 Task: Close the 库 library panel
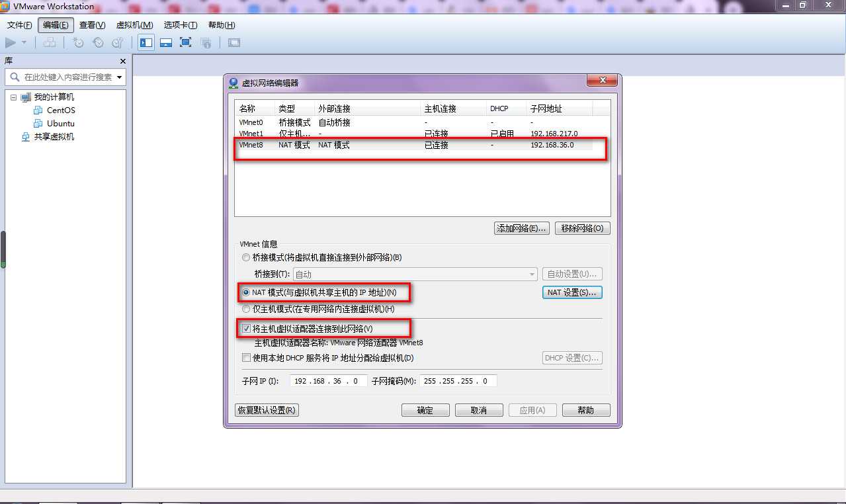coord(122,61)
